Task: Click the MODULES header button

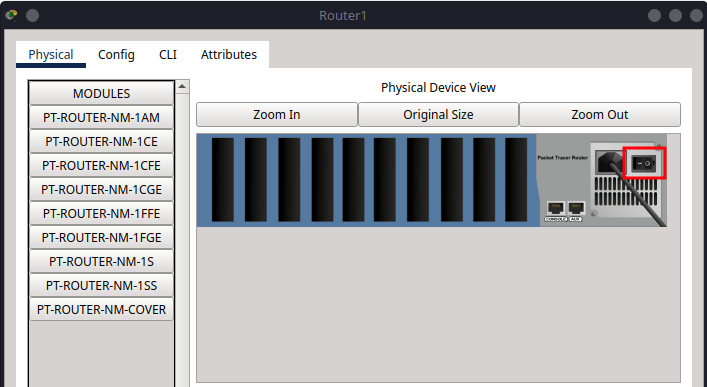Action: tap(101, 93)
